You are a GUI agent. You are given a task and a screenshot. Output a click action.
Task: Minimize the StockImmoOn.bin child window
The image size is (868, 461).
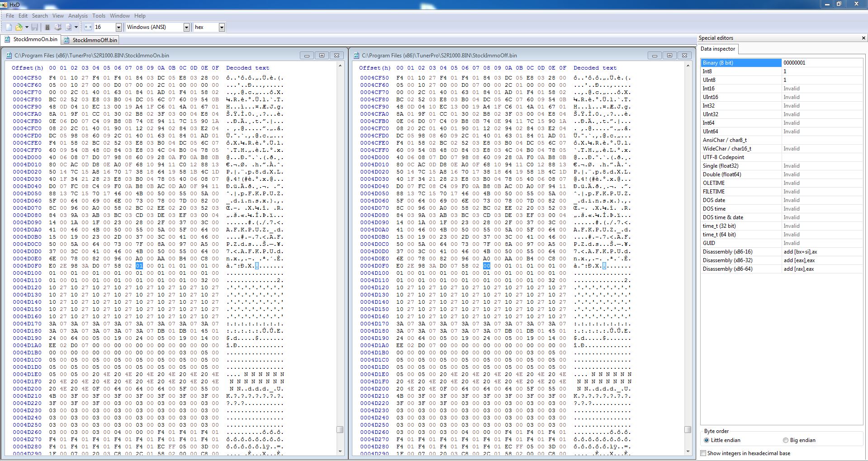(307, 55)
